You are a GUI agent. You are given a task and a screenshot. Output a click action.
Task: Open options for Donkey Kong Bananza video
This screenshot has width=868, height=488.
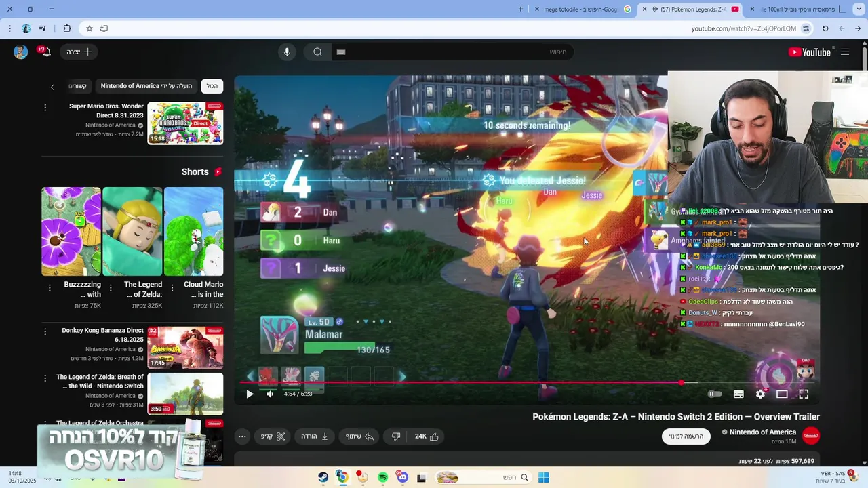45,332
